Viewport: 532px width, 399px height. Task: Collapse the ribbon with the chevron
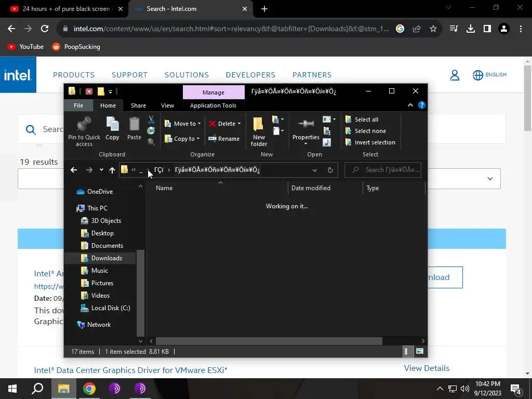point(410,105)
